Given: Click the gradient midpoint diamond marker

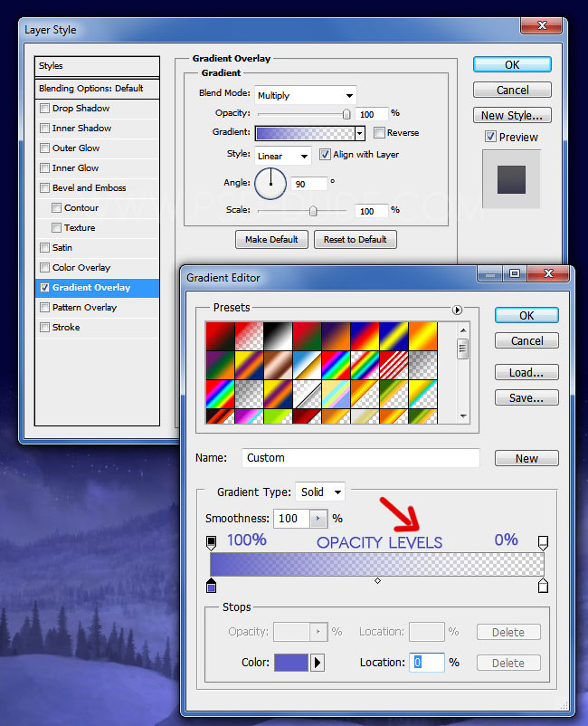Looking at the screenshot, I should (377, 580).
